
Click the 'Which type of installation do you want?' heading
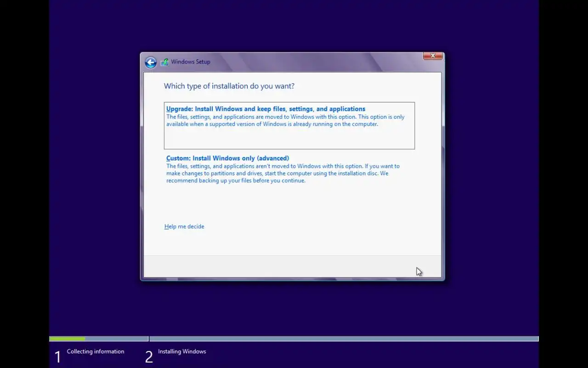point(229,86)
